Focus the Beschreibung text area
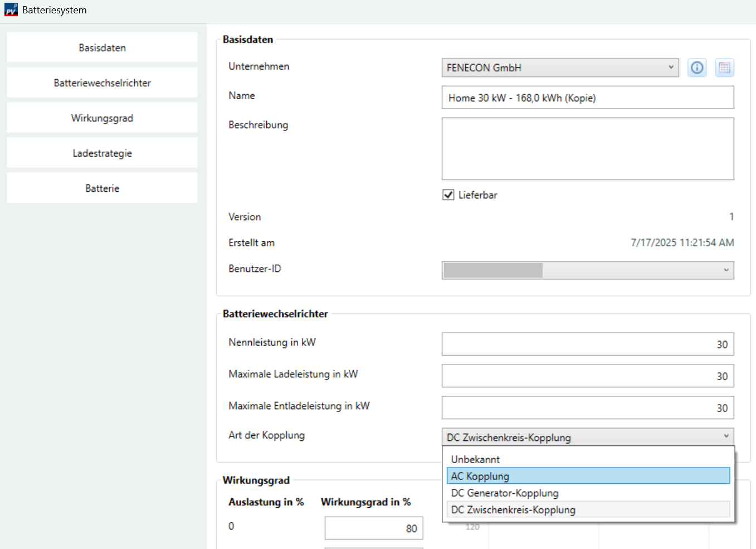Image resolution: width=756 pixels, height=549 pixels. [x=587, y=148]
